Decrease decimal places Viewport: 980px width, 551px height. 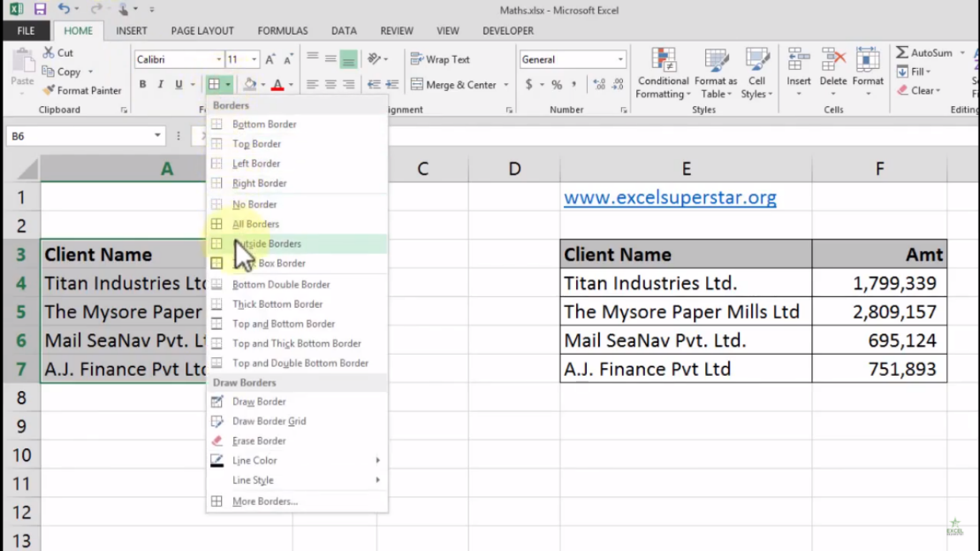point(618,84)
